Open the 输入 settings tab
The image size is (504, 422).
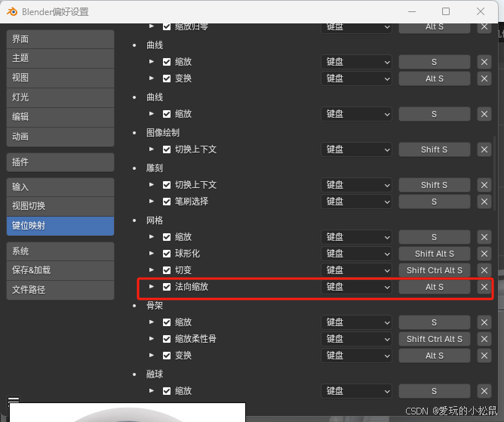(x=60, y=187)
